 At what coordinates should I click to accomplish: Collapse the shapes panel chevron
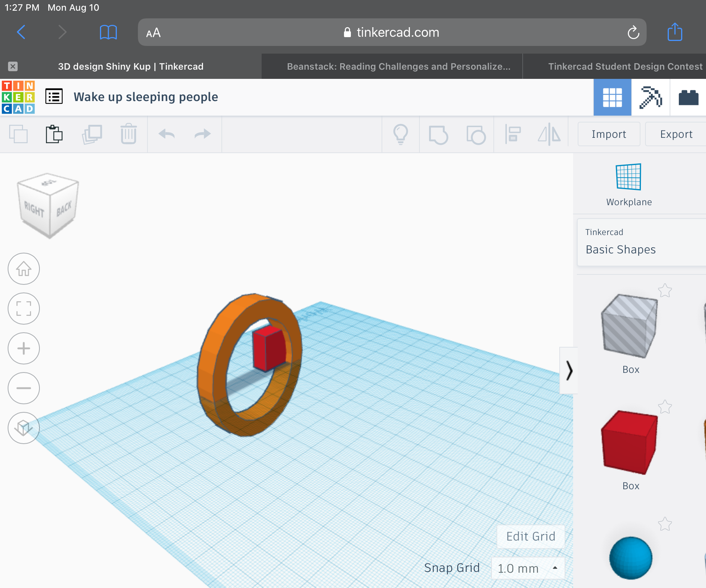pyautogui.click(x=569, y=371)
